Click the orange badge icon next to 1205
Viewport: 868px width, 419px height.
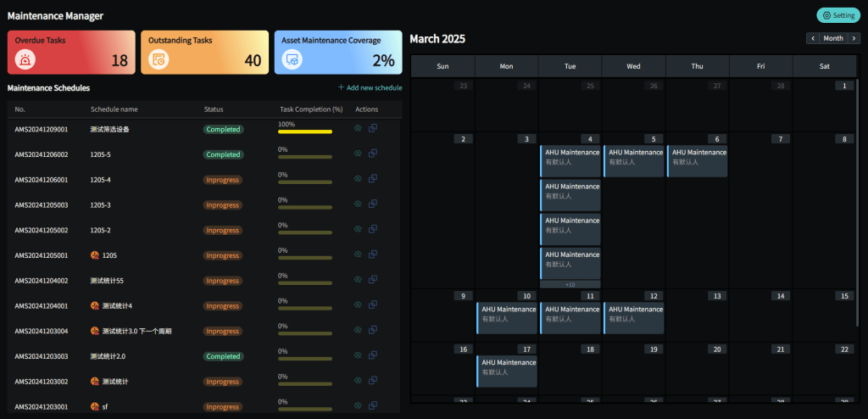[95, 255]
